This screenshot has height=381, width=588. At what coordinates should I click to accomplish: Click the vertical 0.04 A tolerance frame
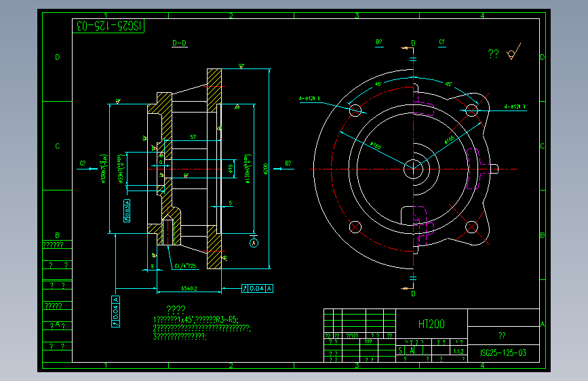click(x=115, y=311)
